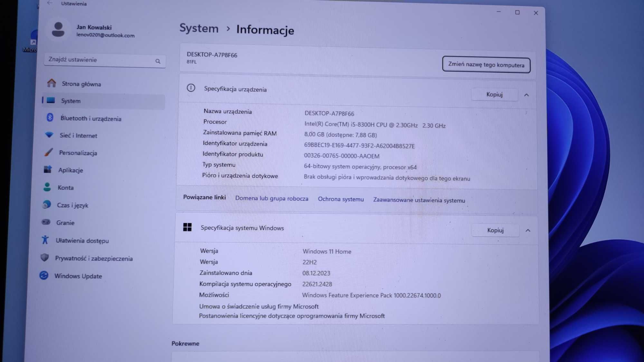Click the Windows Feature Experience Pack value
The width and height of the screenshot is (644, 362).
(372, 295)
